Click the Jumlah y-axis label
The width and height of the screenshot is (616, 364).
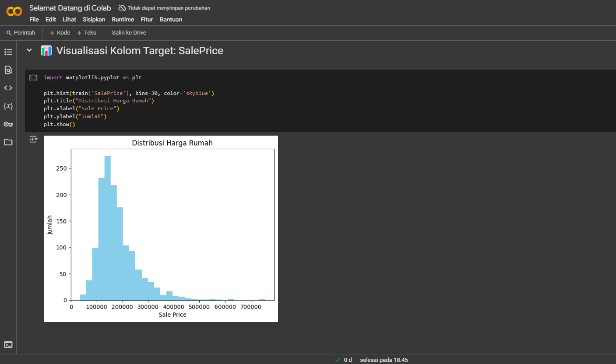pyautogui.click(x=50, y=225)
